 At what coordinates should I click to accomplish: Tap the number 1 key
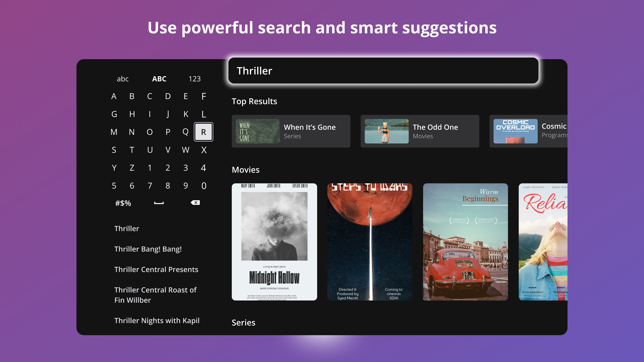pos(149,168)
